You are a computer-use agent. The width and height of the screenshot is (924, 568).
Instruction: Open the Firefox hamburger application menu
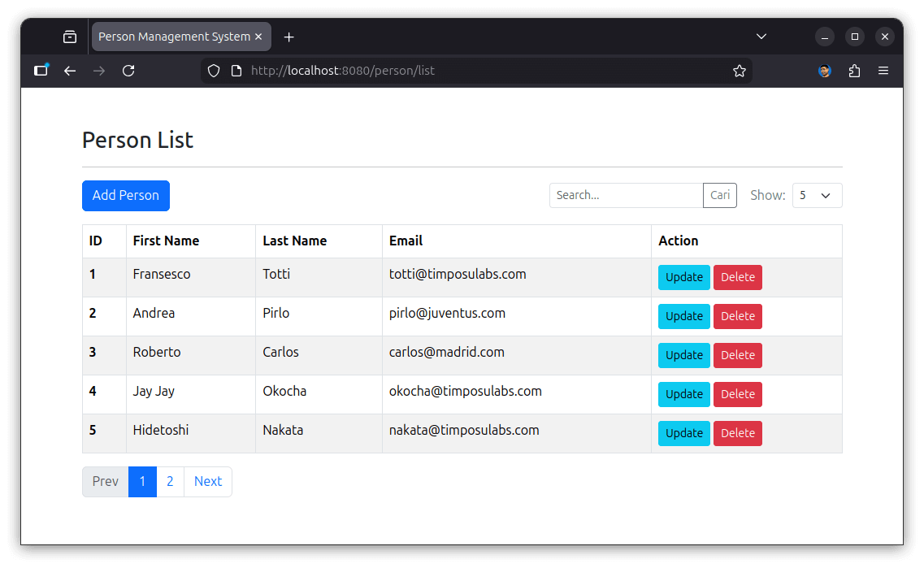click(883, 71)
